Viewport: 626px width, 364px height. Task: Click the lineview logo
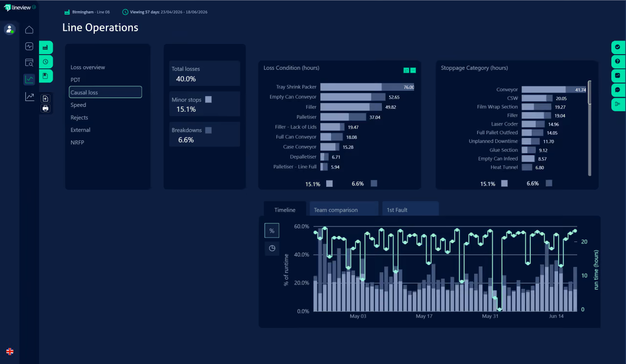pyautogui.click(x=18, y=8)
